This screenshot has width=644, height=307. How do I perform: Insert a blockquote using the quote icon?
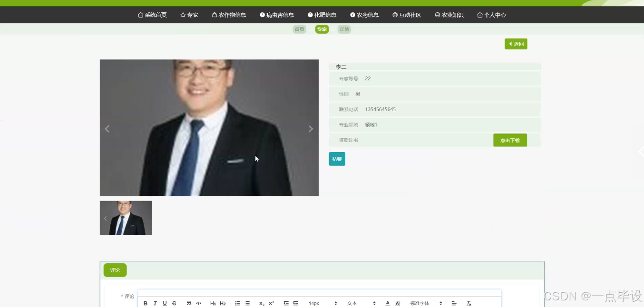189,303
